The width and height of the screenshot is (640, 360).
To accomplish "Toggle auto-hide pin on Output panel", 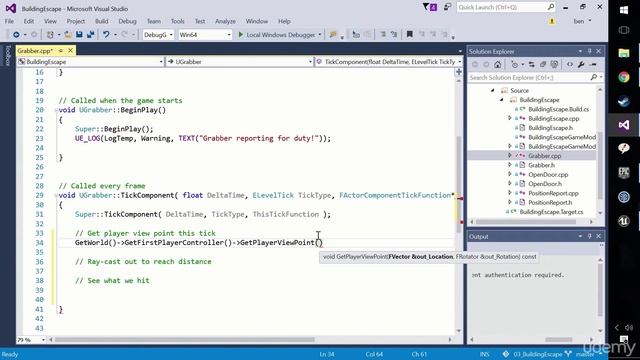I will [x=590, y=236].
